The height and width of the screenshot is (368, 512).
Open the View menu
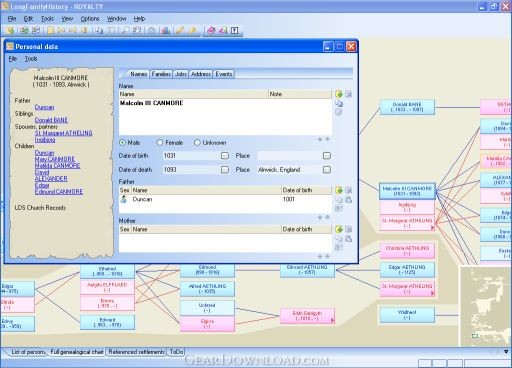click(x=67, y=19)
